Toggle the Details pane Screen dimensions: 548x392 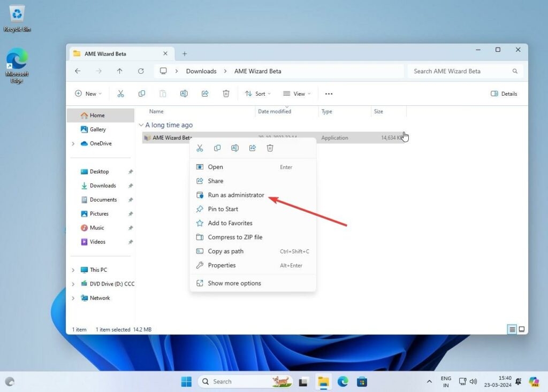coord(504,94)
